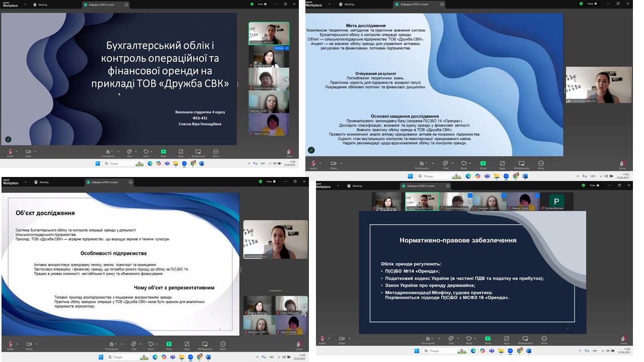Select Meeting tab in 'Нормативно-правове забезпечення' window
The width and height of the screenshot is (644, 362).
click(x=354, y=186)
